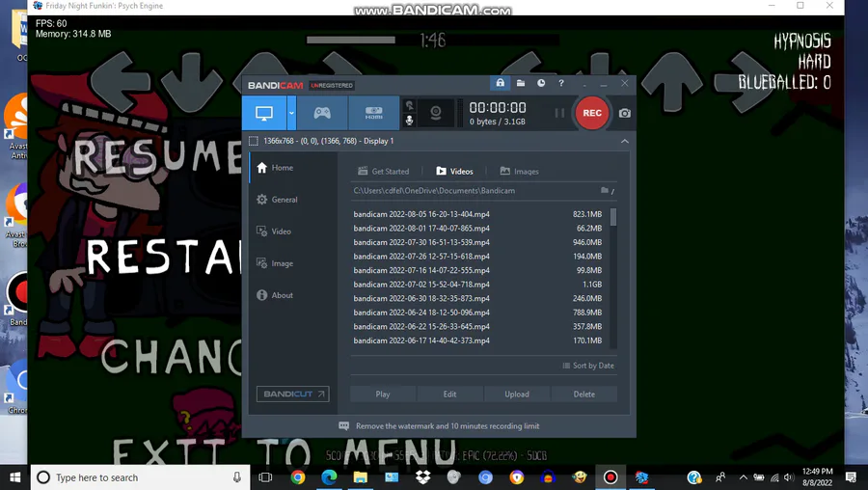Switch to HDMI device recording mode
The width and height of the screenshot is (868, 490).
373,113
